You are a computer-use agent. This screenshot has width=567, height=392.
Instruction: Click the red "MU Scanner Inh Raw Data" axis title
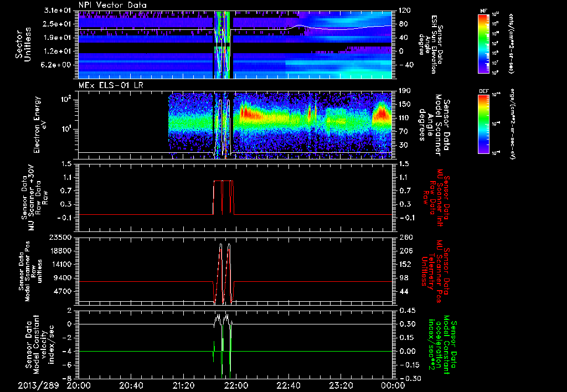point(437,198)
